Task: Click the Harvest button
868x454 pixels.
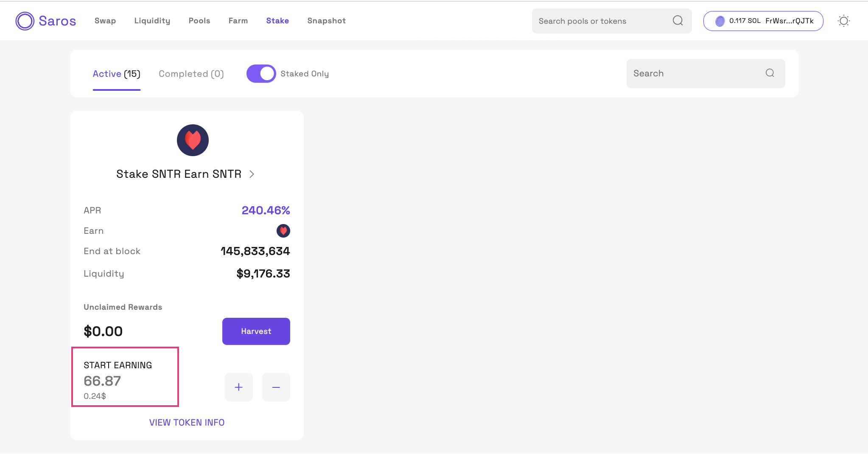Action: (x=256, y=331)
